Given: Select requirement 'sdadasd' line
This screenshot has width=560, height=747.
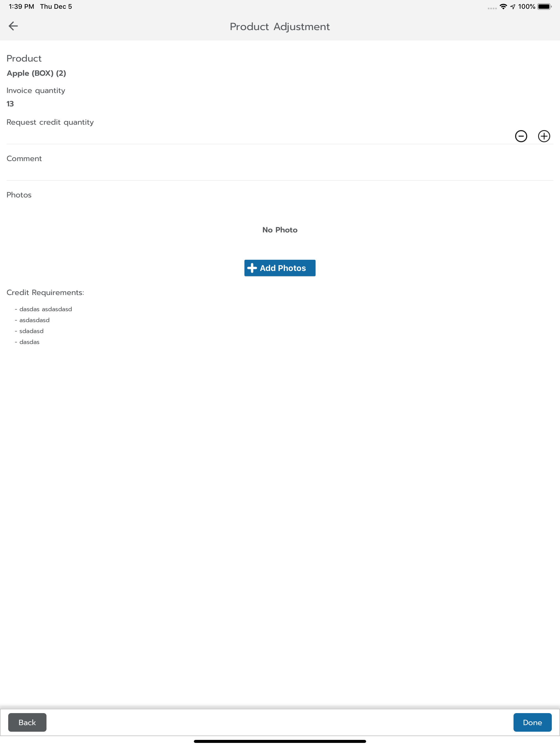Looking at the screenshot, I should click(31, 331).
